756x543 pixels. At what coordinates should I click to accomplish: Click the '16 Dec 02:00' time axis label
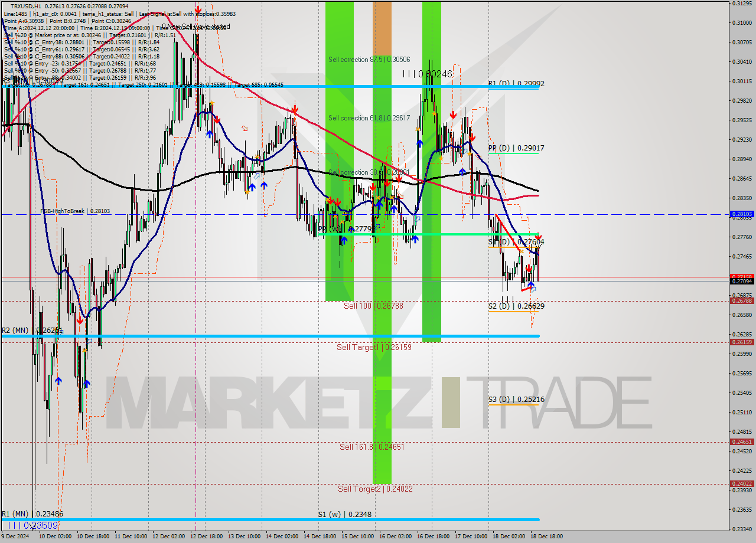(395, 537)
